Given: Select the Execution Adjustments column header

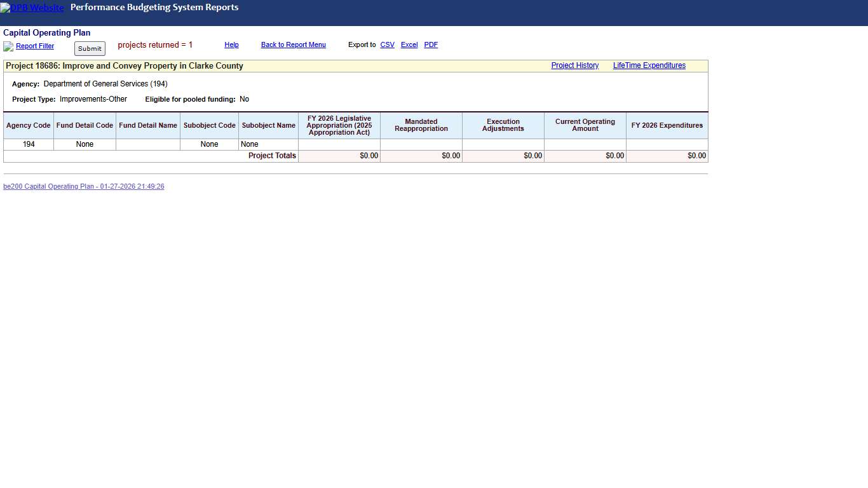Looking at the screenshot, I should point(503,125).
